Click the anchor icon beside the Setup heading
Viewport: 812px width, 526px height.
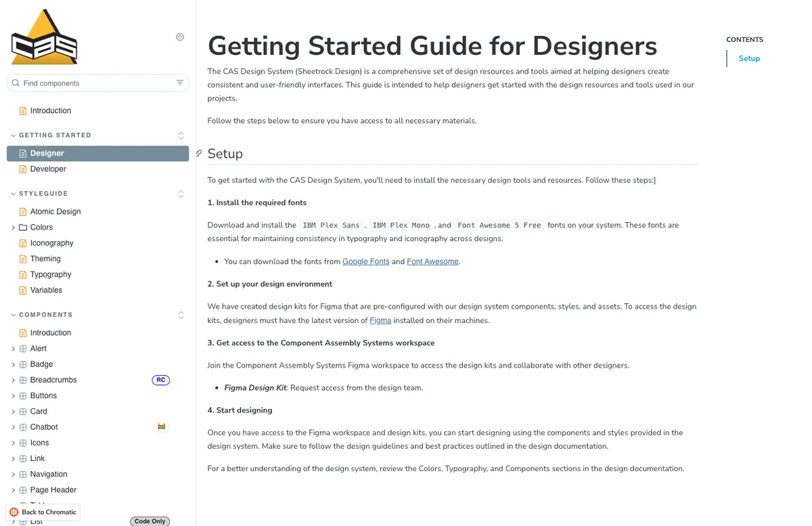pos(198,154)
